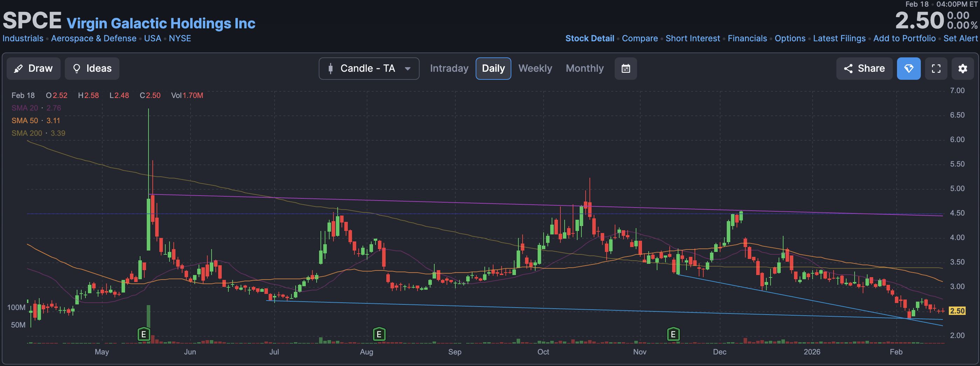Open the Aerospace & Defense industry link
Viewport: 980px width, 366px height.
coord(94,38)
